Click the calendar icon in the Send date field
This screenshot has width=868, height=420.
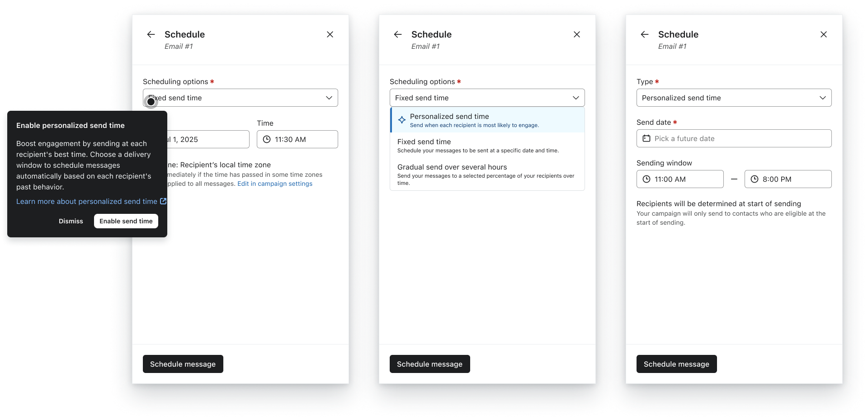647,138
